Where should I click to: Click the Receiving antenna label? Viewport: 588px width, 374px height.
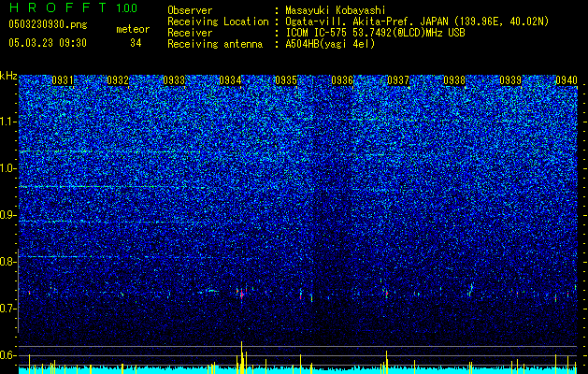215,44
